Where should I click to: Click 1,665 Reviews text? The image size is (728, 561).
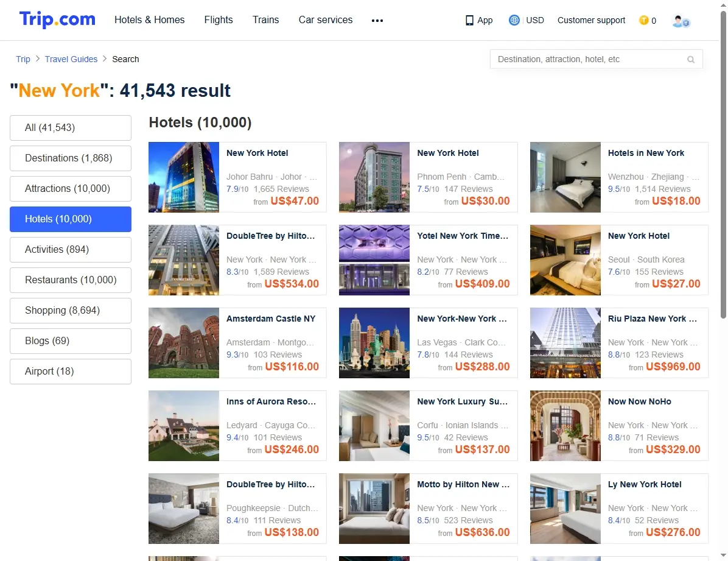[281, 189]
